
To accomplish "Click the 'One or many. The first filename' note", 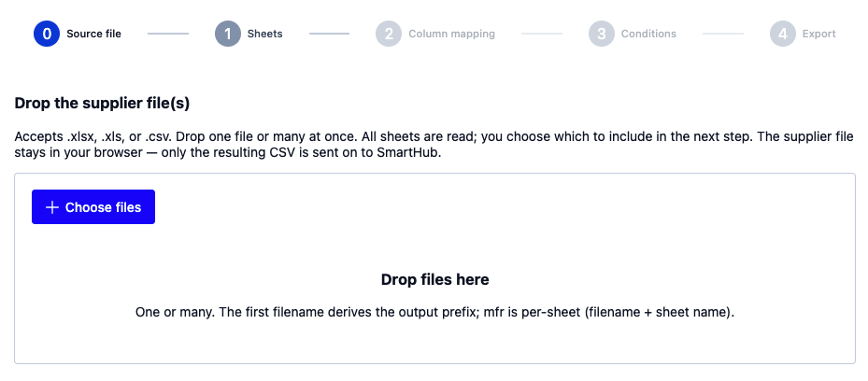I will pyautogui.click(x=435, y=313).
